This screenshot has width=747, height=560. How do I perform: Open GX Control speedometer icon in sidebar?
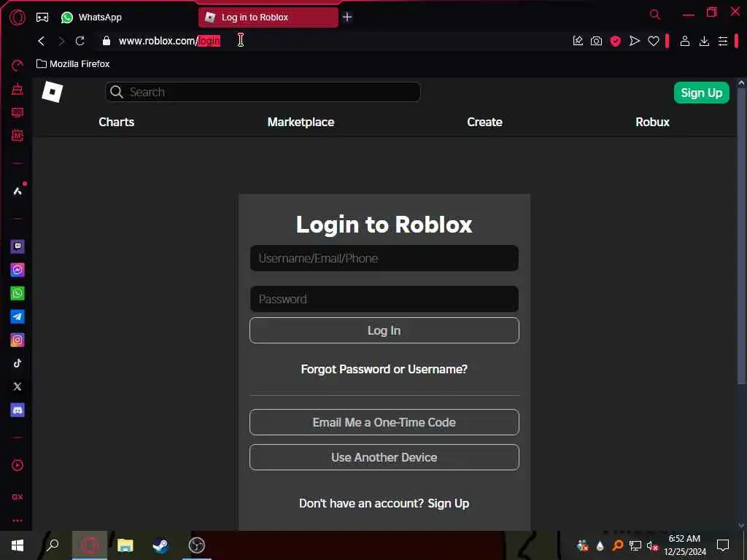(18, 65)
